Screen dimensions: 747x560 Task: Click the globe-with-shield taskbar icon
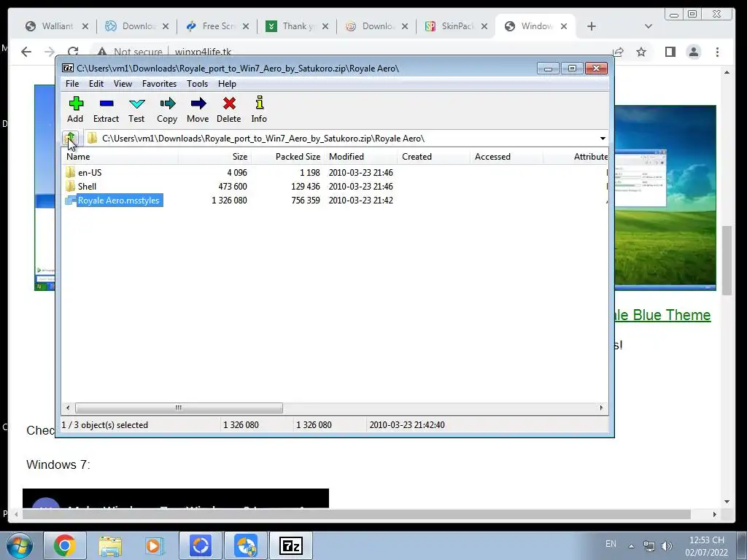(x=246, y=545)
